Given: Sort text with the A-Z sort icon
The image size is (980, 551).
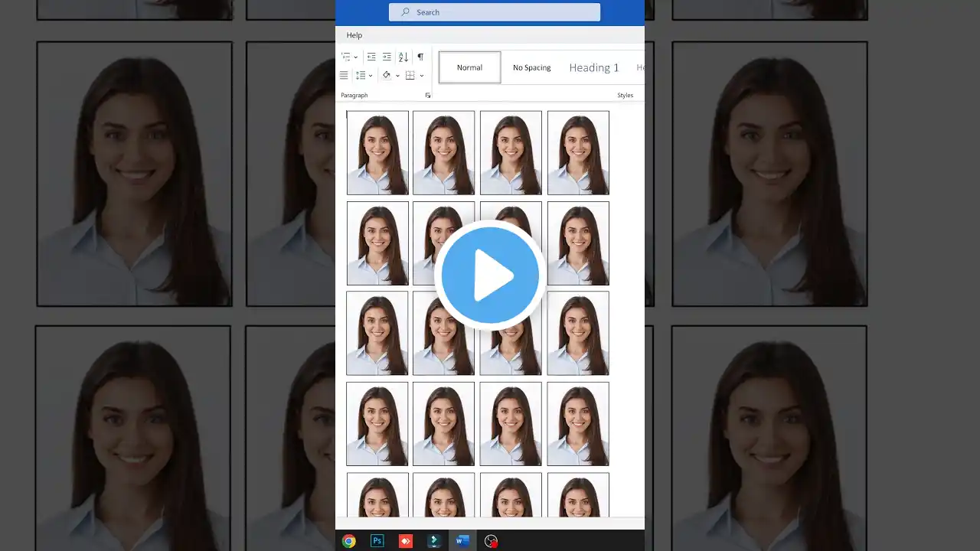Looking at the screenshot, I should pyautogui.click(x=403, y=57).
